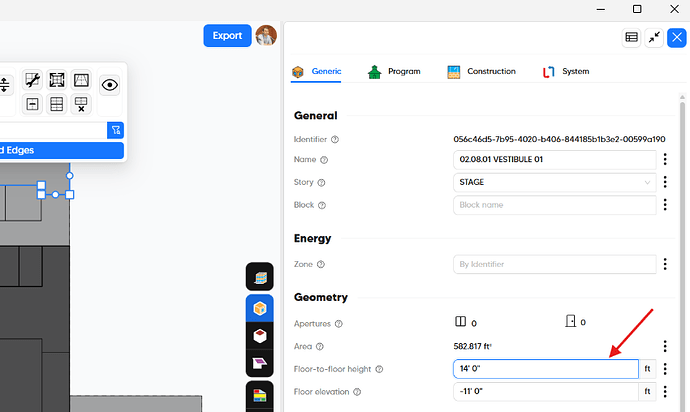Viewport: 690px width, 412px height.
Task: Open the Floor elevation row options menu
Action: [665, 391]
